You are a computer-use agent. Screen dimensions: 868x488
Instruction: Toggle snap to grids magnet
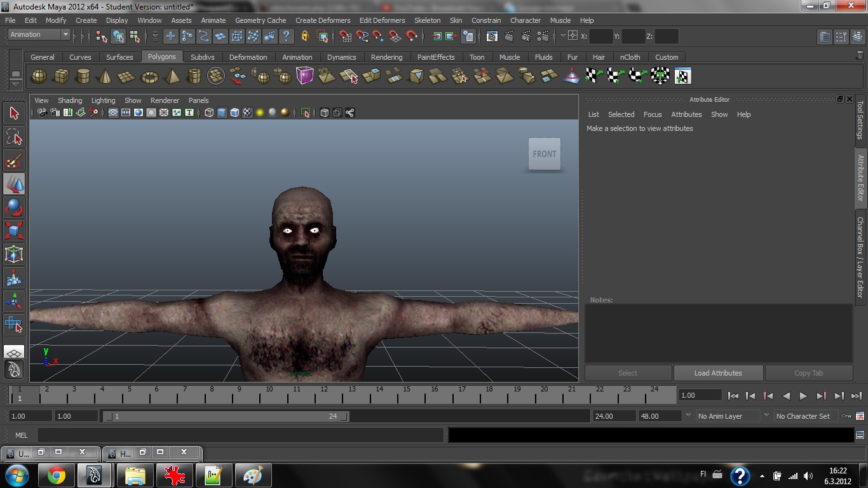click(345, 36)
